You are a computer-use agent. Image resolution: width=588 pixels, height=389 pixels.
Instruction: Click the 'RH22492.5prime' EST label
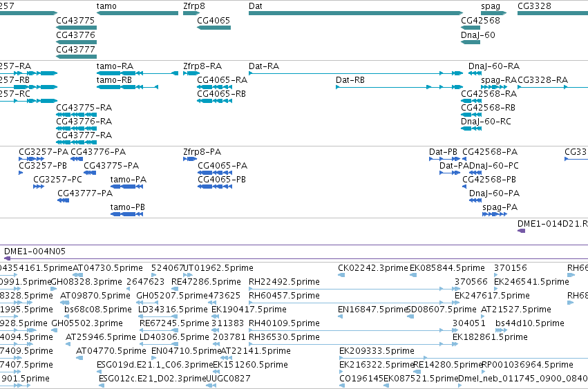284,282
